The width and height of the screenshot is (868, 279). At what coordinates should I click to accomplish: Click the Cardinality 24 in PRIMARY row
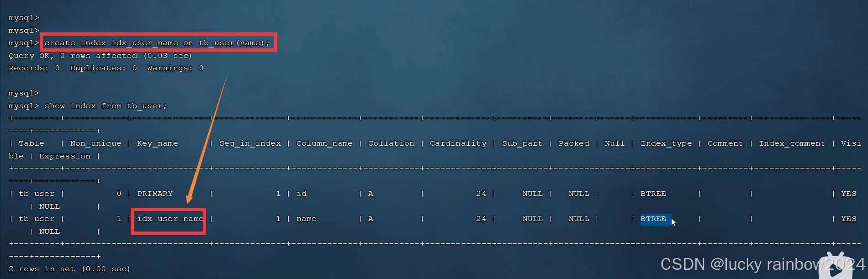(x=481, y=194)
